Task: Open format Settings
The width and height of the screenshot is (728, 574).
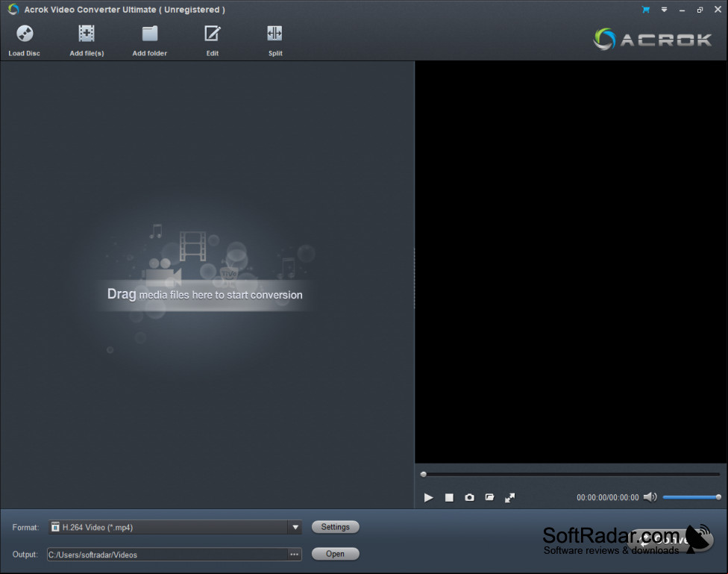Action: coord(335,527)
